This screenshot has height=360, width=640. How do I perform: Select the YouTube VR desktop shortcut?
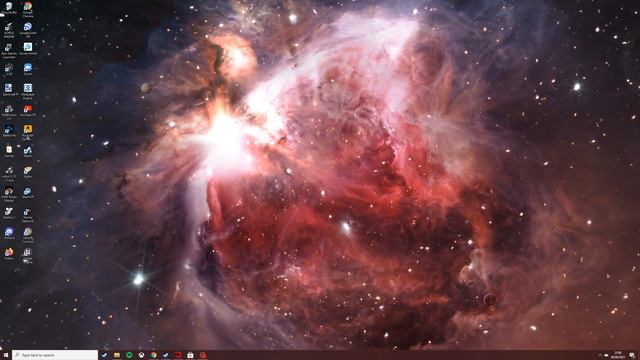click(28, 111)
